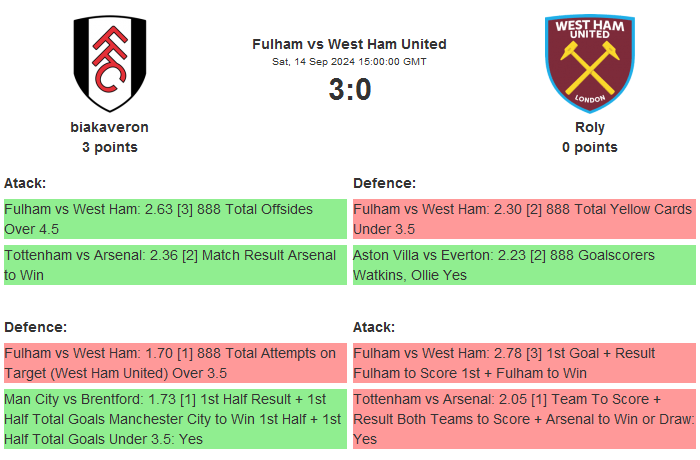
Task: Select the Both Teams to Score Arsenal bet
Action: pos(524,418)
